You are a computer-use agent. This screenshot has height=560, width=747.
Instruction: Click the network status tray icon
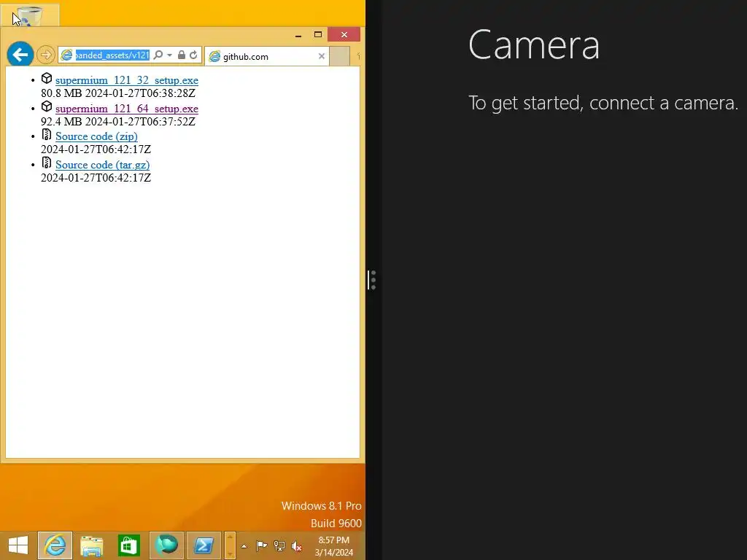(279, 545)
